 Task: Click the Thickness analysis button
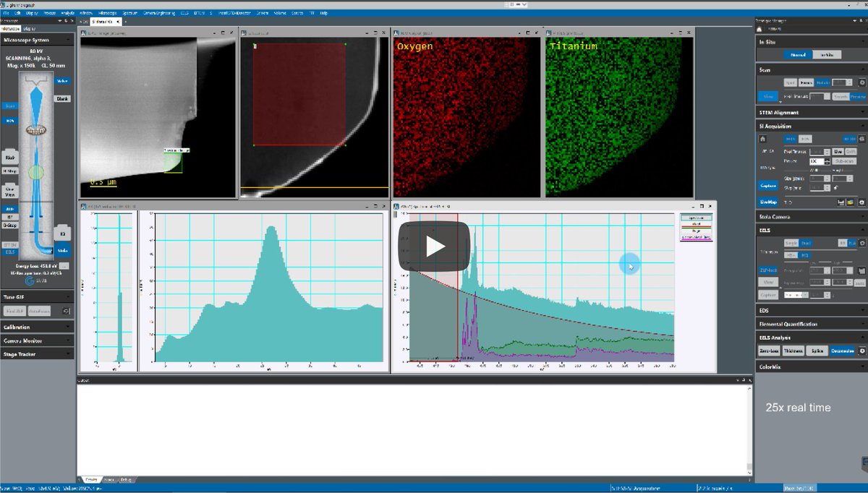(793, 351)
